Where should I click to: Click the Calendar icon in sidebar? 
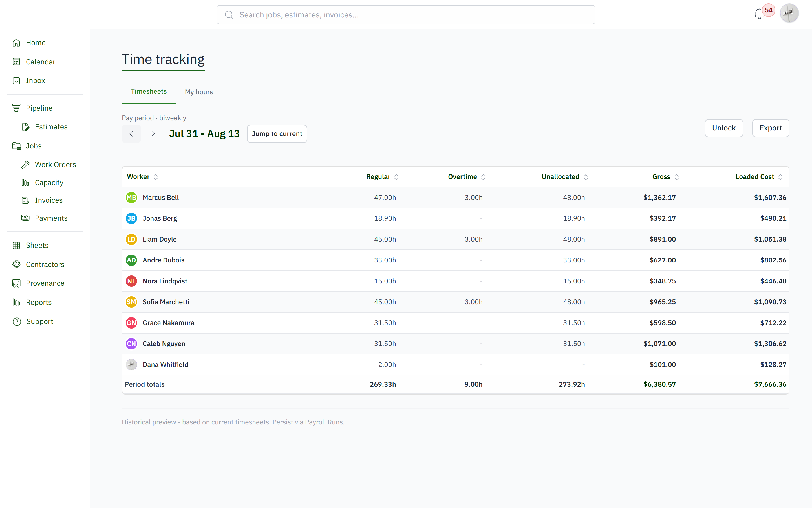click(16, 62)
